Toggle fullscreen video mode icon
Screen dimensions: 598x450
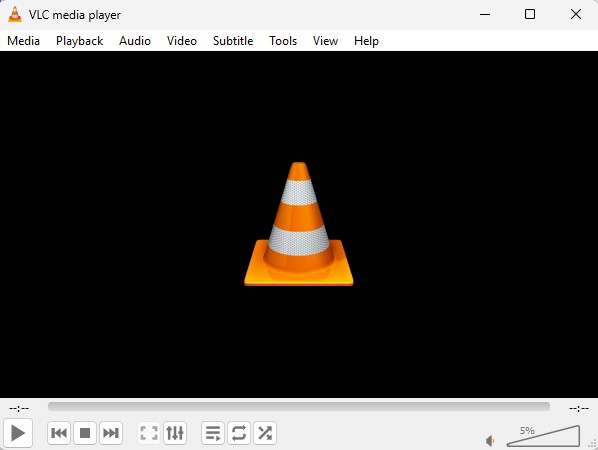[x=149, y=433]
